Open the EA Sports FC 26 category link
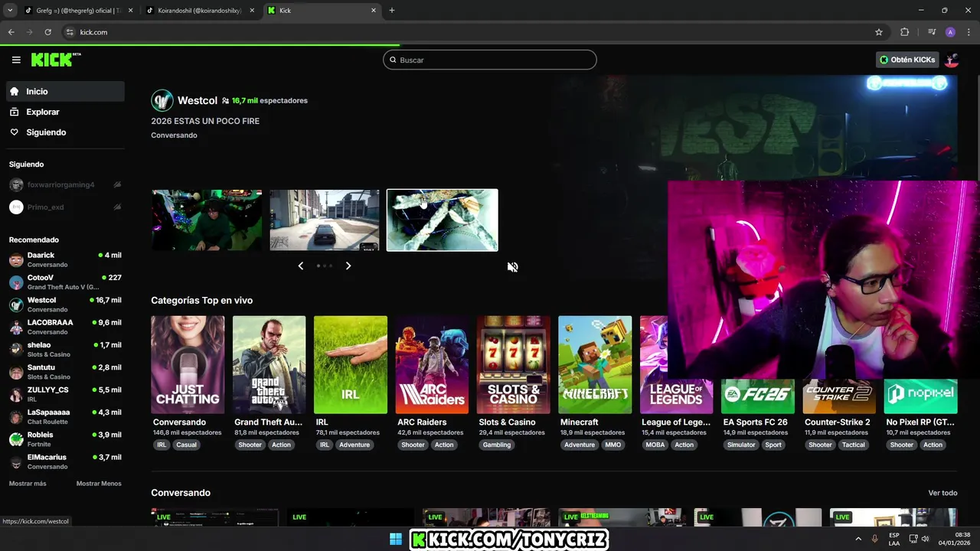Image resolution: width=980 pixels, height=551 pixels. coord(755,422)
